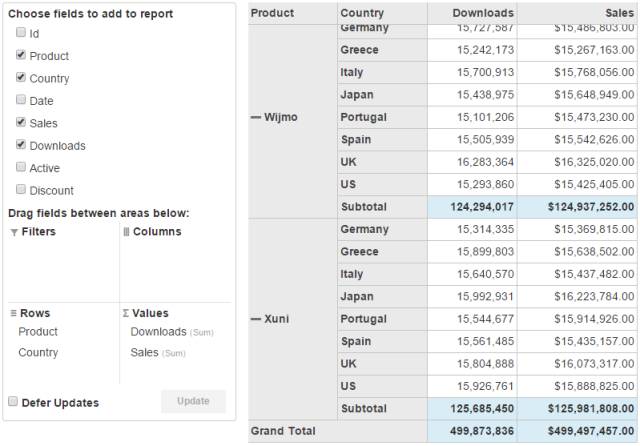Toggle the Discount field checkbox

coord(21,189)
